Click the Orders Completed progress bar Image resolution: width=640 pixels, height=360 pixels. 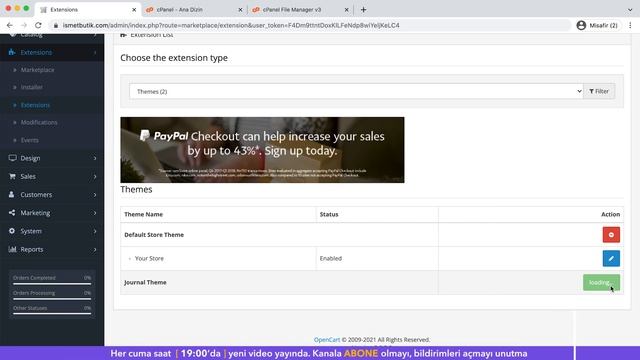52,284
